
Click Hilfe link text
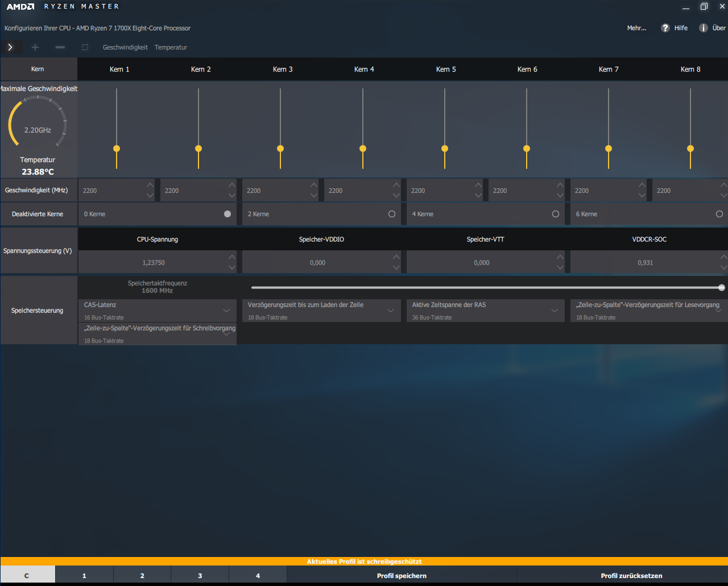[x=681, y=28]
